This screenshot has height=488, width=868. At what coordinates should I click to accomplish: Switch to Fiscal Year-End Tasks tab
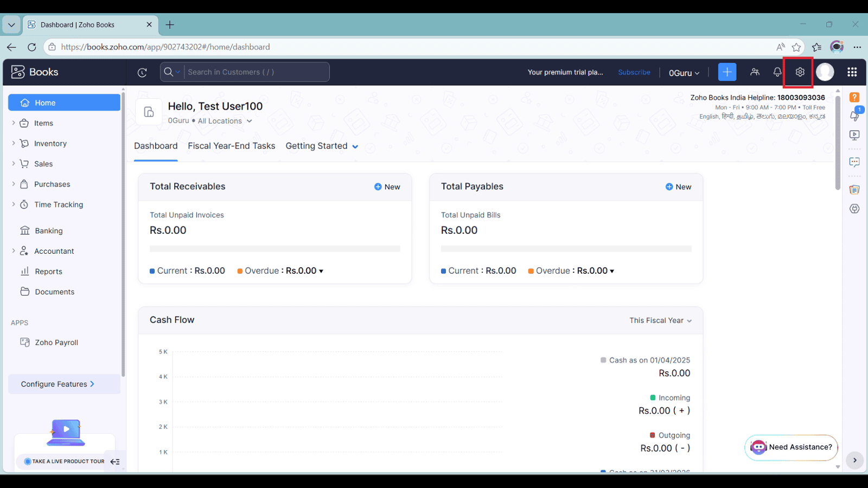click(231, 146)
